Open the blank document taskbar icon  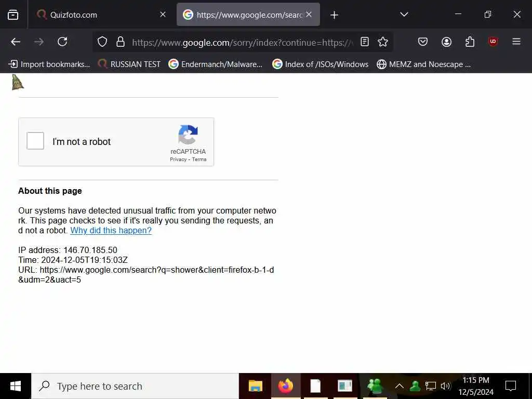[x=315, y=386]
